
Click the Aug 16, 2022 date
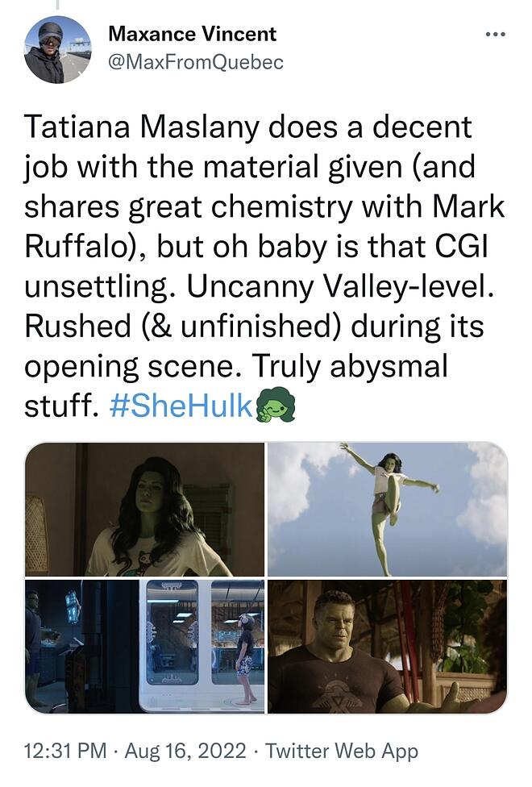(x=185, y=751)
